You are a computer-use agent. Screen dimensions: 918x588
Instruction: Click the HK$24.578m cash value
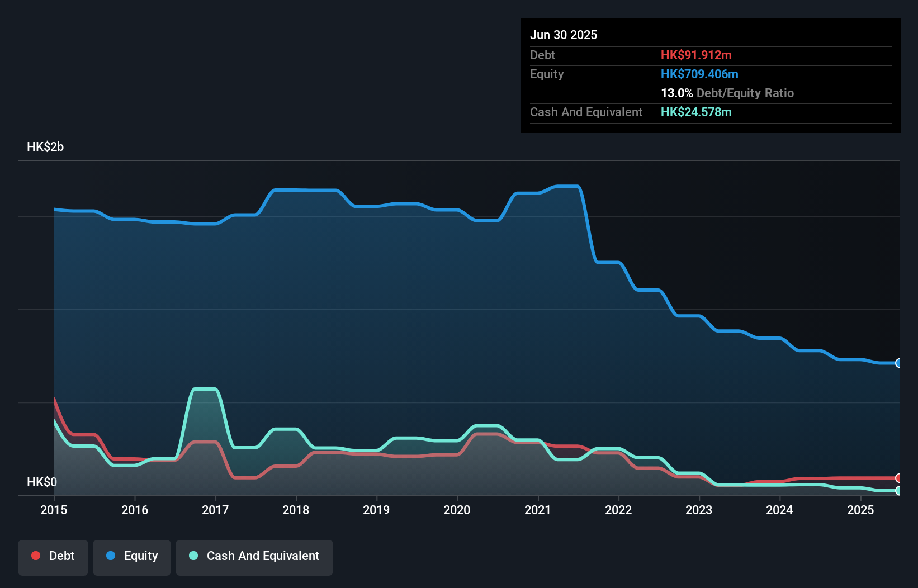pos(696,112)
